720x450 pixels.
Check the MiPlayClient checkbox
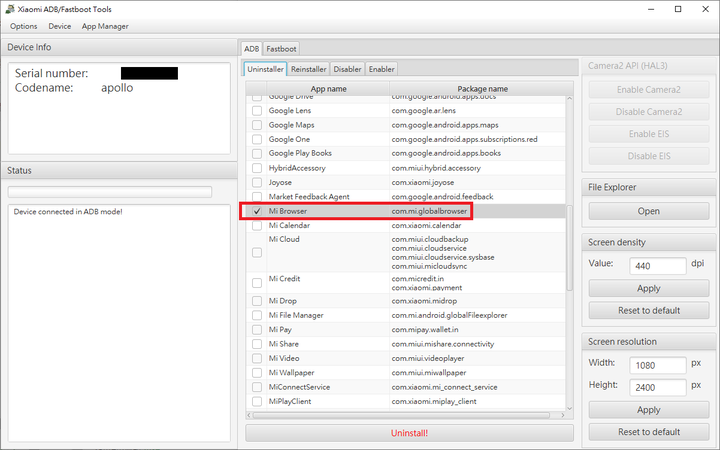(257, 401)
